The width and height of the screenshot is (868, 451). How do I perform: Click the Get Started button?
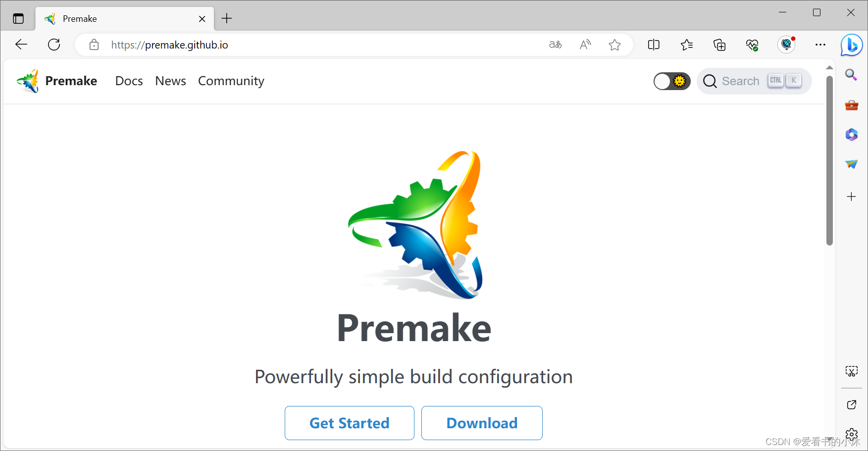click(350, 423)
